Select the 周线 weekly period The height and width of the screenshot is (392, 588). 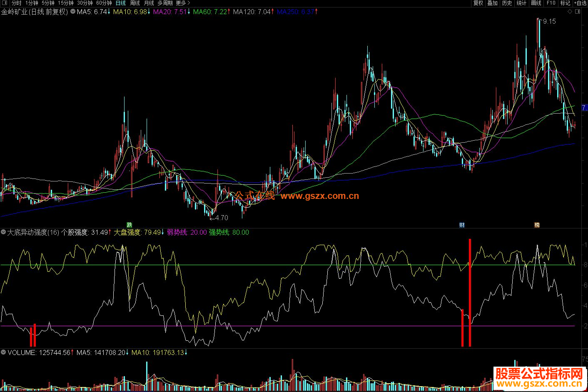click(x=135, y=3)
